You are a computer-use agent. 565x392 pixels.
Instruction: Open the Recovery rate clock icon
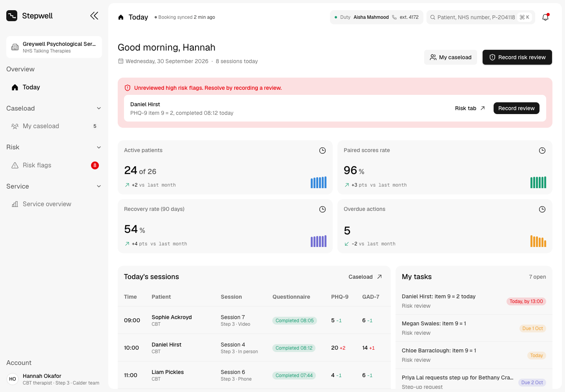[323, 209]
